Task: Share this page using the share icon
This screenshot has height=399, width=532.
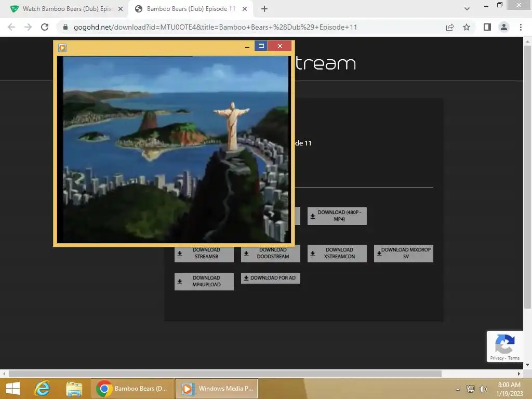Action: point(450,27)
